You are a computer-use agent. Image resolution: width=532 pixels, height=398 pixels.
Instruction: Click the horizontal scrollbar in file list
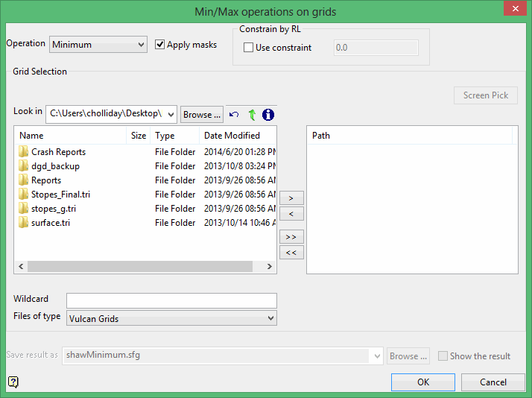tap(140, 267)
